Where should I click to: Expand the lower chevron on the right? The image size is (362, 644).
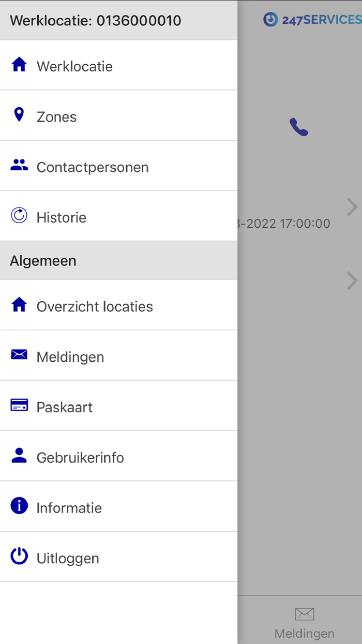[353, 281]
